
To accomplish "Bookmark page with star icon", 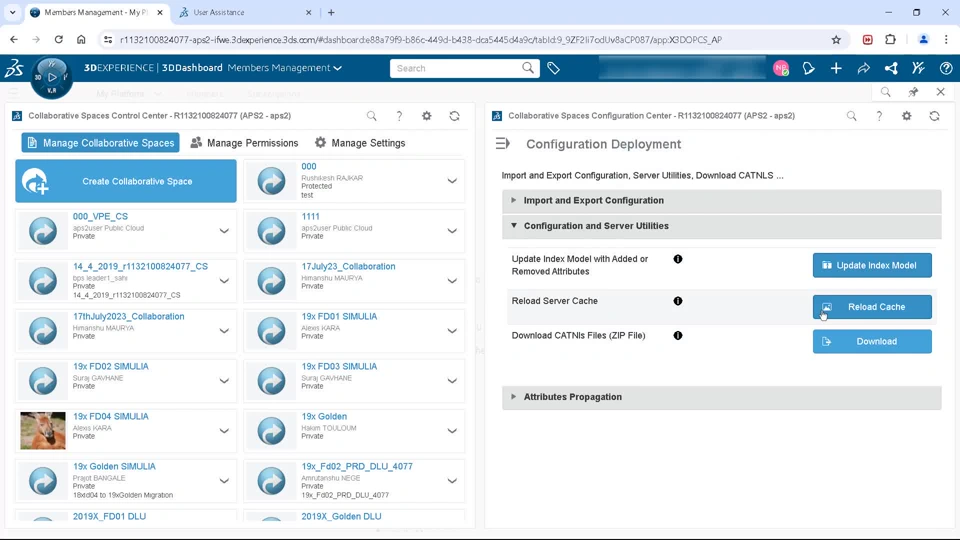I will pos(836,40).
